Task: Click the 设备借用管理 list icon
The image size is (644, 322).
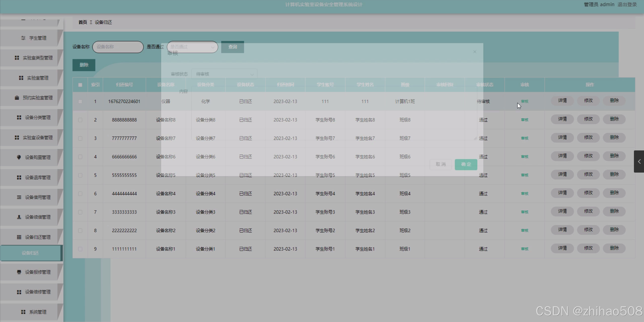Action: [19, 197]
